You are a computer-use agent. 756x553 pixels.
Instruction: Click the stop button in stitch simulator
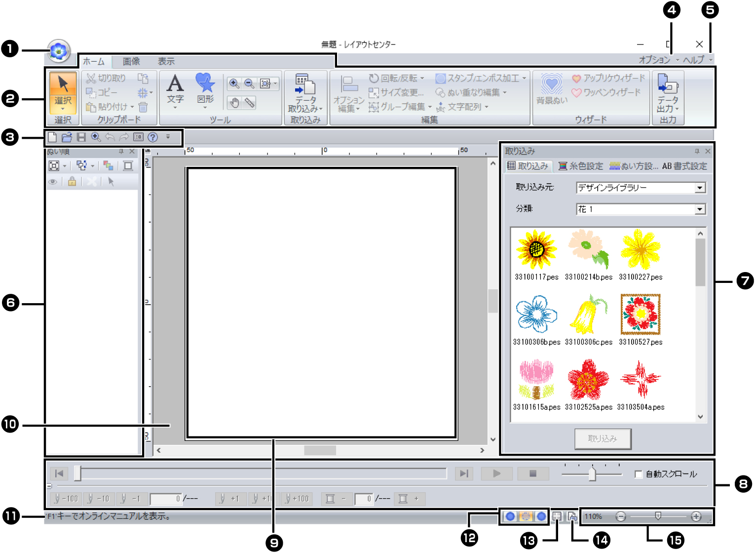[533, 474]
